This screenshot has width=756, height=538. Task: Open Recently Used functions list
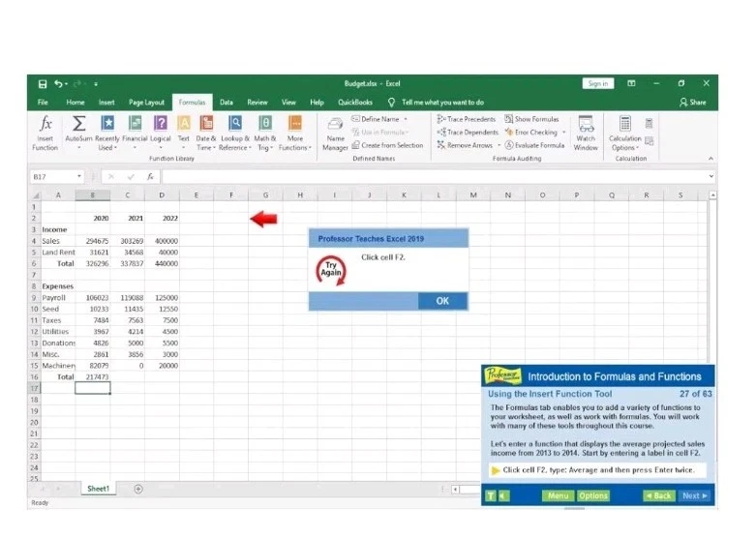[x=107, y=134]
